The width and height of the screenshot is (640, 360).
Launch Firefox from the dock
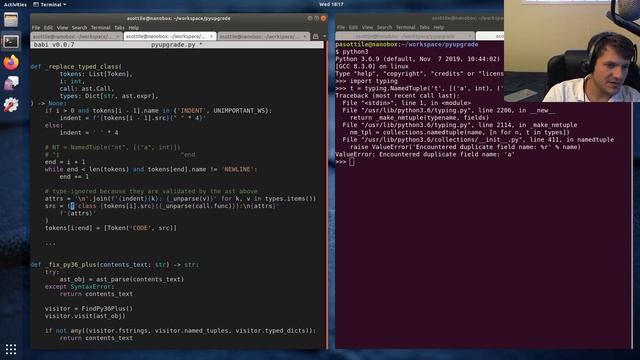tap(11, 62)
